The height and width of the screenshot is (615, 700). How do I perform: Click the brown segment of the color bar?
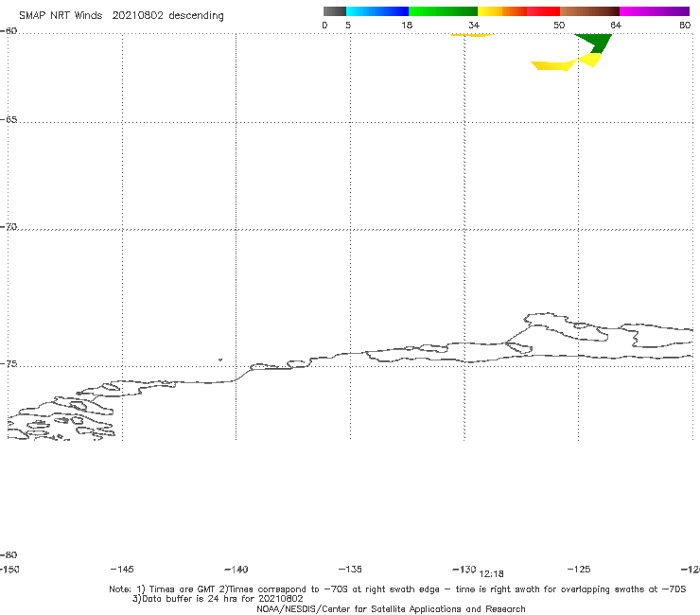tap(589, 11)
